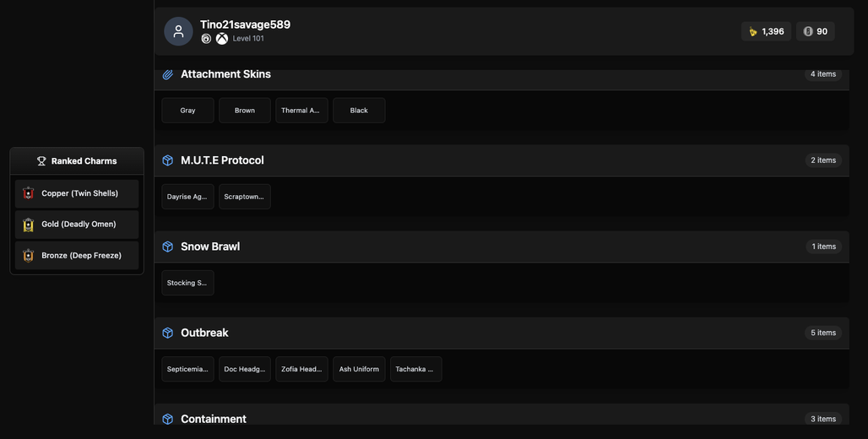Click the M.U.T.E Protocol box icon
Image resolution: width=868 pixels, height=439 pixels.
click(x=168, y=160)
